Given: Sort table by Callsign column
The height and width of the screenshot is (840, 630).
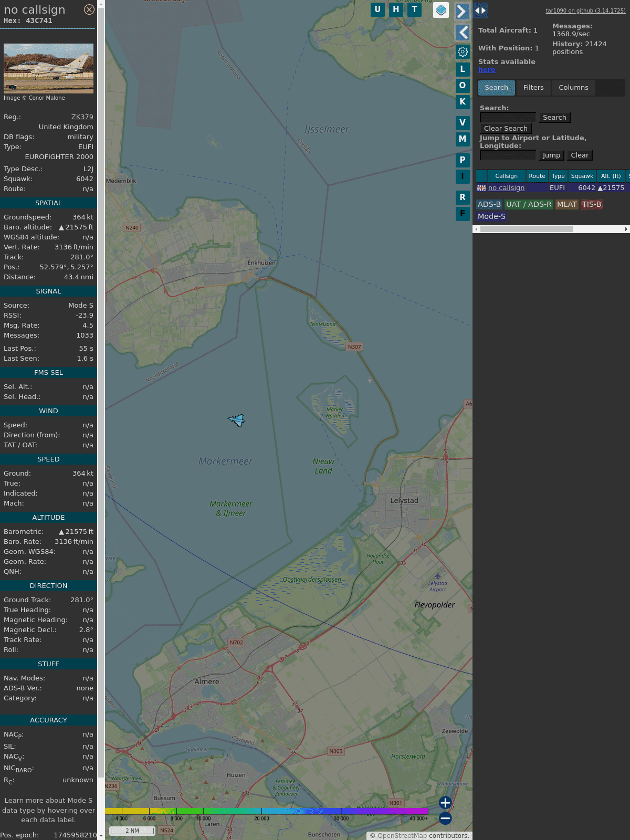Looking at the screenshot, I should 506,176.
